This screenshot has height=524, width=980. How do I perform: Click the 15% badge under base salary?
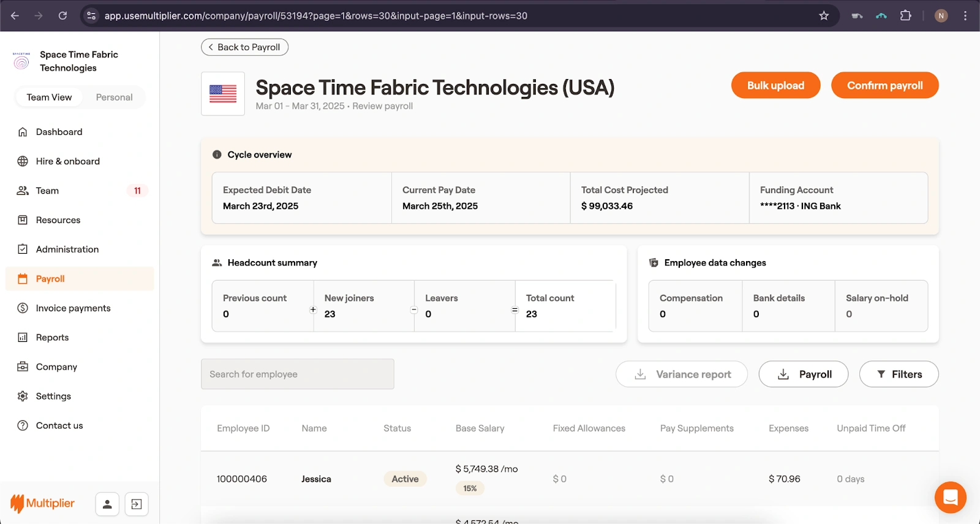pyautogui.click(x=470, y=488)
